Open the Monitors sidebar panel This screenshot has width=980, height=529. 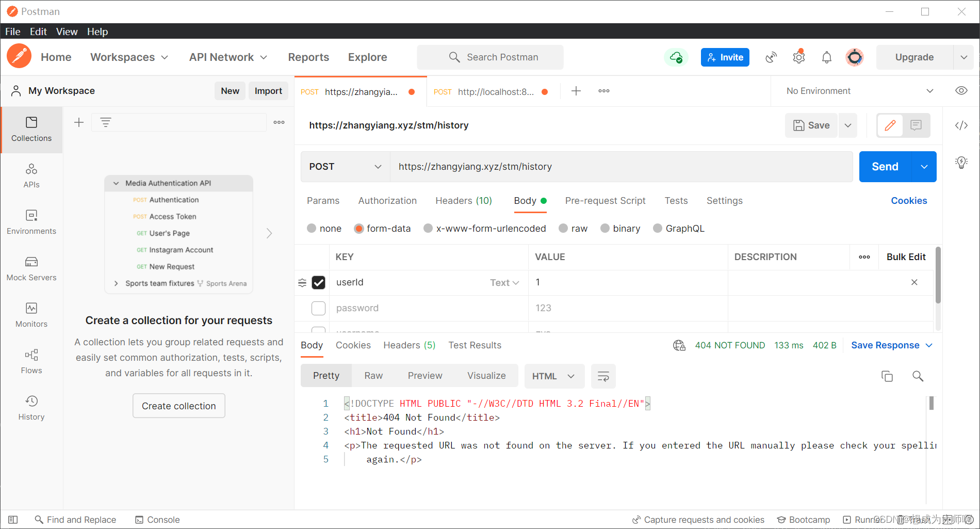tap(31, 315)
